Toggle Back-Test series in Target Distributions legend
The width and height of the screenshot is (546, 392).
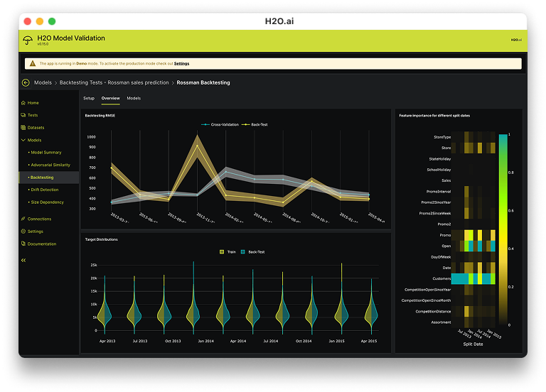[253, 252]
